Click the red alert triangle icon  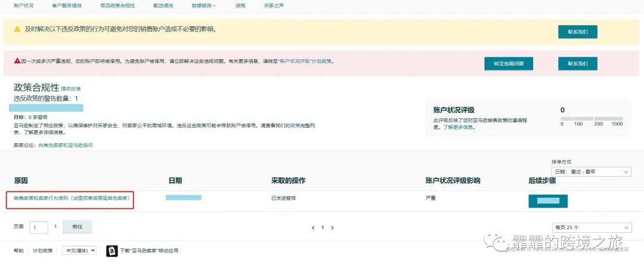click(17, 61)
